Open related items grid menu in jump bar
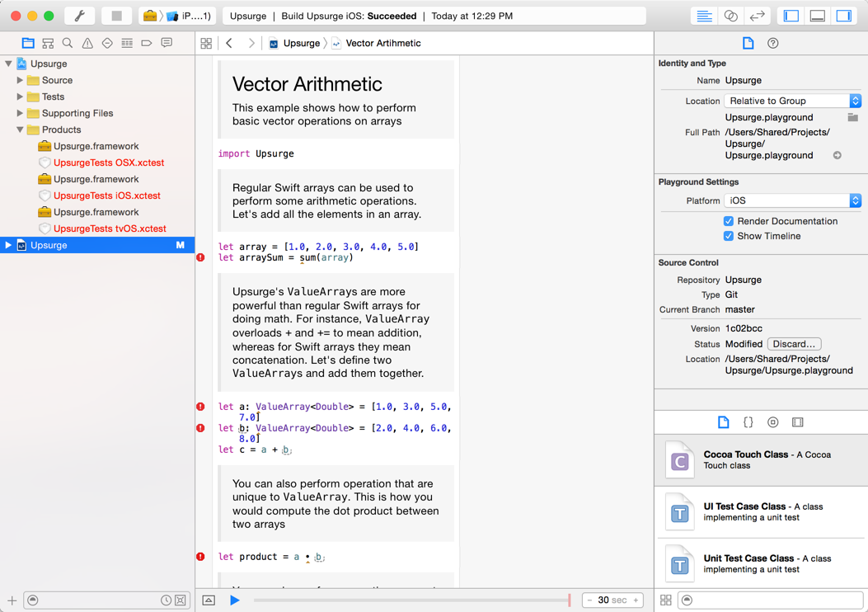The width and height of the screenshot is (868, 612). pyautogui.click(x=206, y=43)
